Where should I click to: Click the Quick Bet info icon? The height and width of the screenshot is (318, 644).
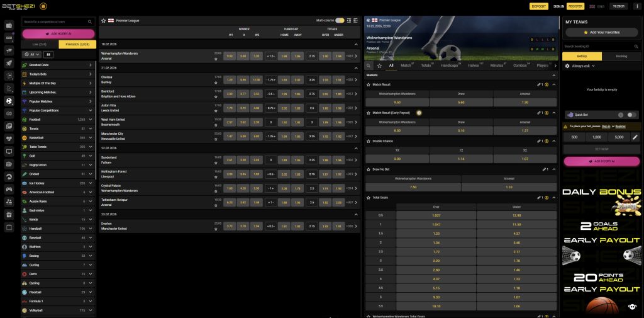pyautogui.click(x=621, y=115)
